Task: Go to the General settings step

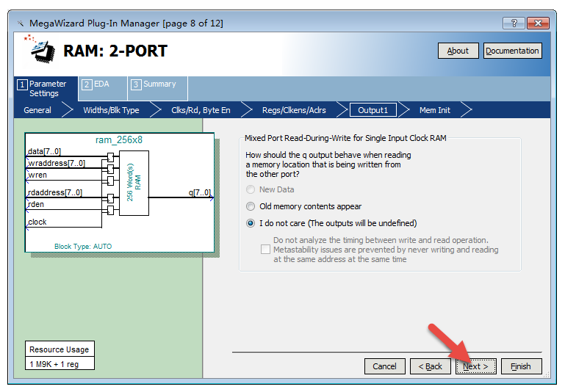Action: point(37,110)
